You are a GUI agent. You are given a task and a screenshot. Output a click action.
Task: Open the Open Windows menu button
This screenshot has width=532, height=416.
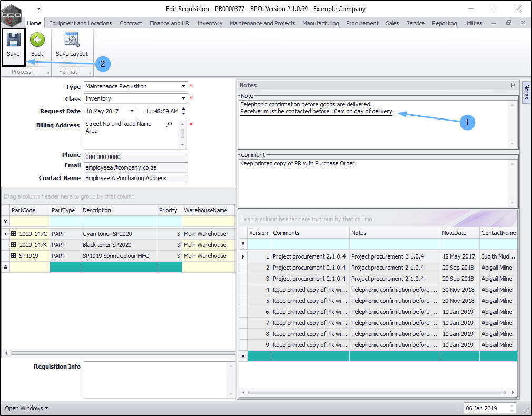26,408
